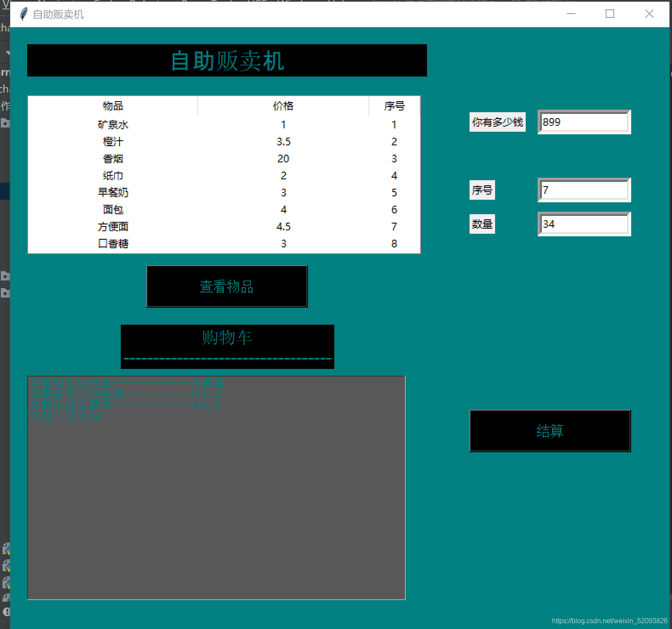
Task: Select the 纸巾 row
Action: click(224, 176)
